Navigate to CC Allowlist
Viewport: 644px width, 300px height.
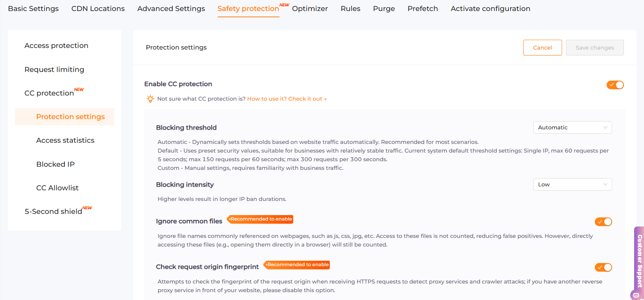coord(57,188)
